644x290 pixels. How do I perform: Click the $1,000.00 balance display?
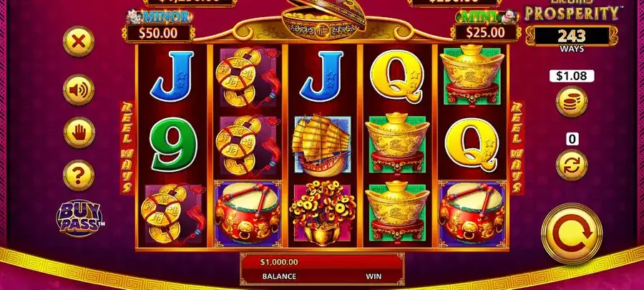[279, 262]
